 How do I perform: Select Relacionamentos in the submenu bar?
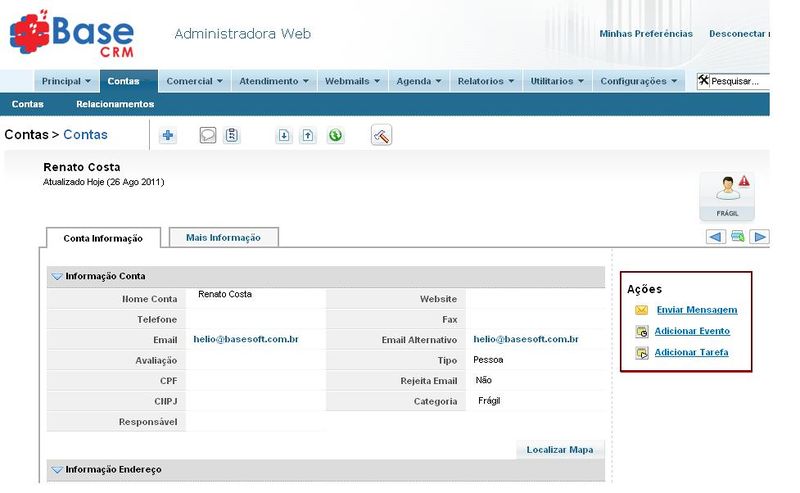[x=115, y=104]
